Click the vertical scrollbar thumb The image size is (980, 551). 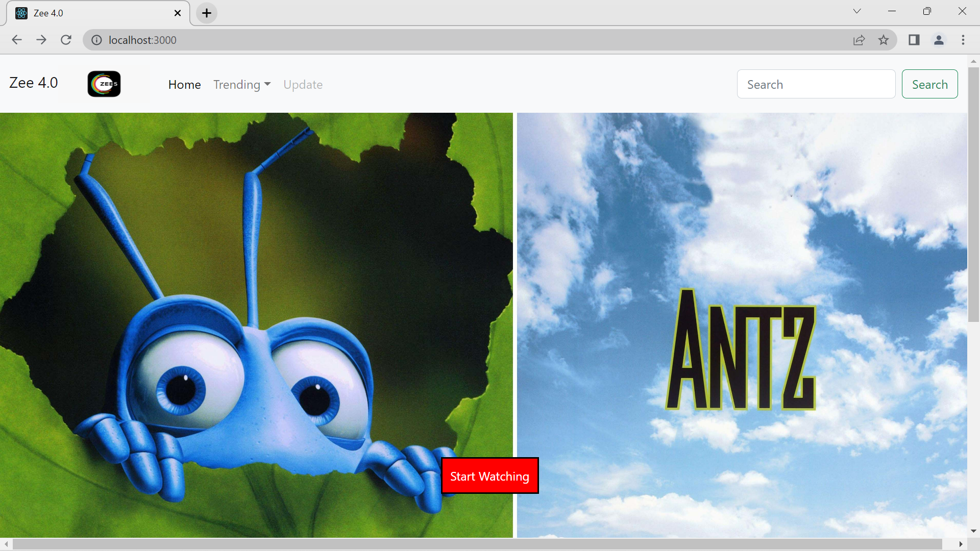[x=973, y=194]
